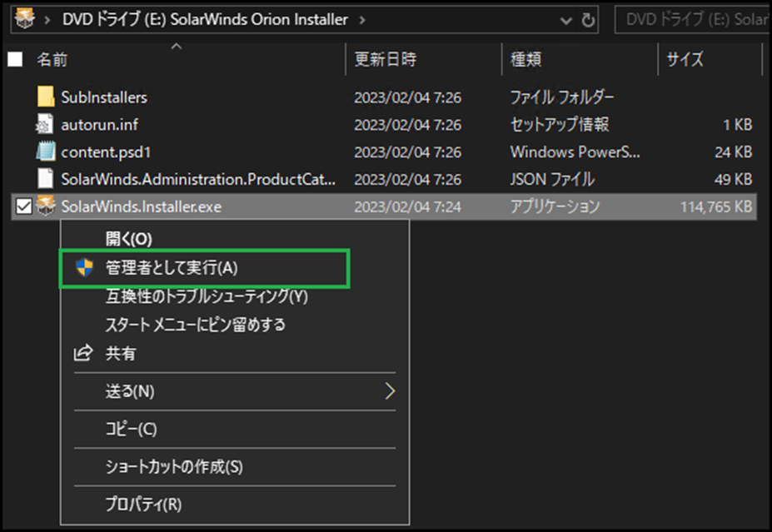772x532 pixels.
Task: Select SolarWinds.Administration.ProductCat... file name
Action: tap(198, 179)
